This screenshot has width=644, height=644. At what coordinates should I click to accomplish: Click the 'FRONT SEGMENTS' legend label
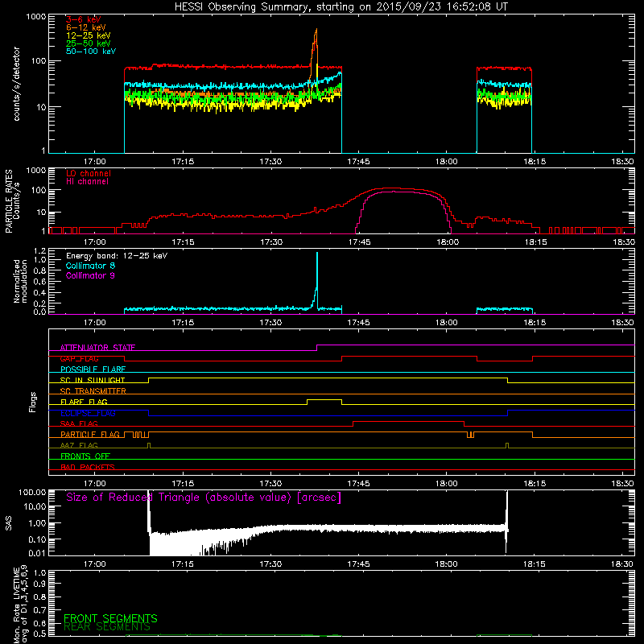[110, 618]
